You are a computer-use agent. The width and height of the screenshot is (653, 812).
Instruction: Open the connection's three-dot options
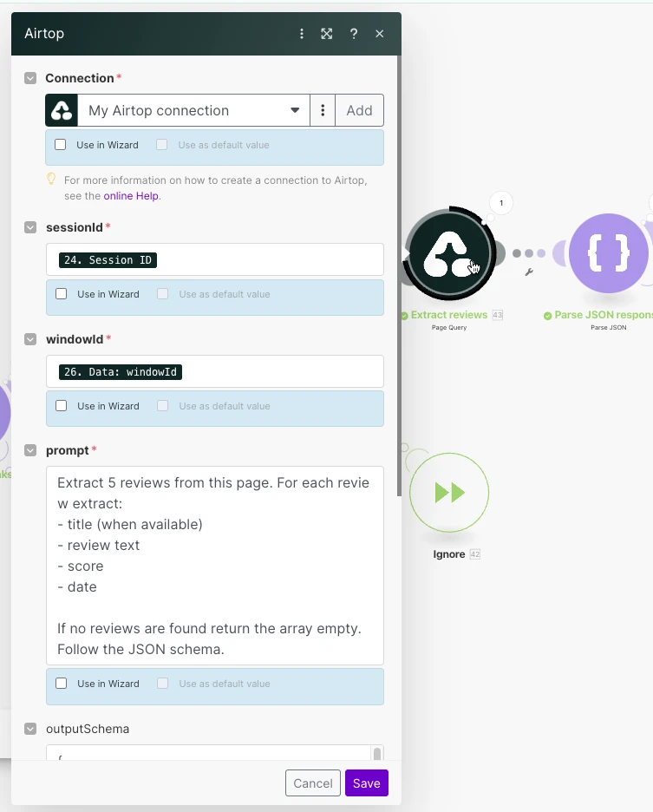323,110
